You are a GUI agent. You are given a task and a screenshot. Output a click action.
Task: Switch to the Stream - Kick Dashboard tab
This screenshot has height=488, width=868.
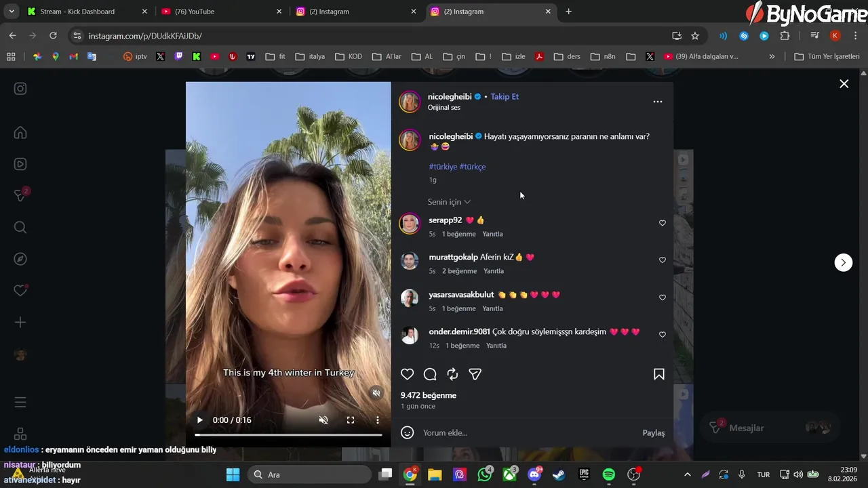pos(87,12)
